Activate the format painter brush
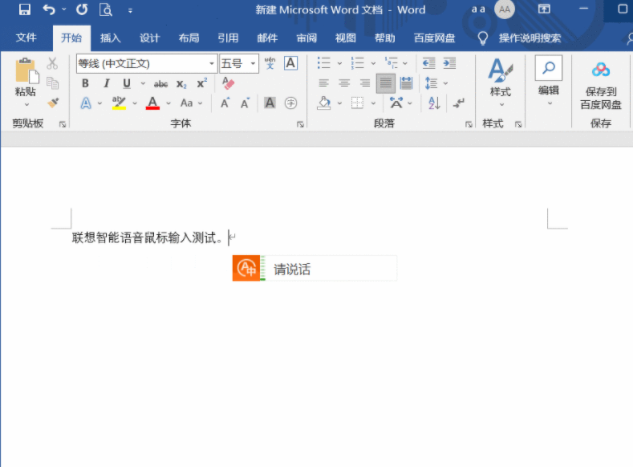The height and width of the screenshot is (467, 633). tap(53, 103)
